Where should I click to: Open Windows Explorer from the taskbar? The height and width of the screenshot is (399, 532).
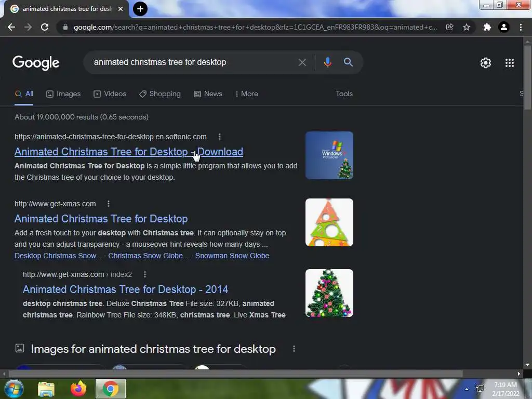46,389
